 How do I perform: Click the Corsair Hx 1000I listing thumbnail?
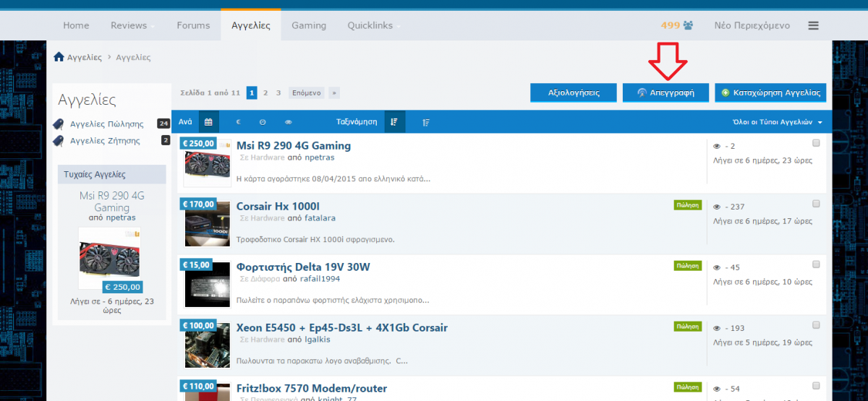tap(208, 225)
